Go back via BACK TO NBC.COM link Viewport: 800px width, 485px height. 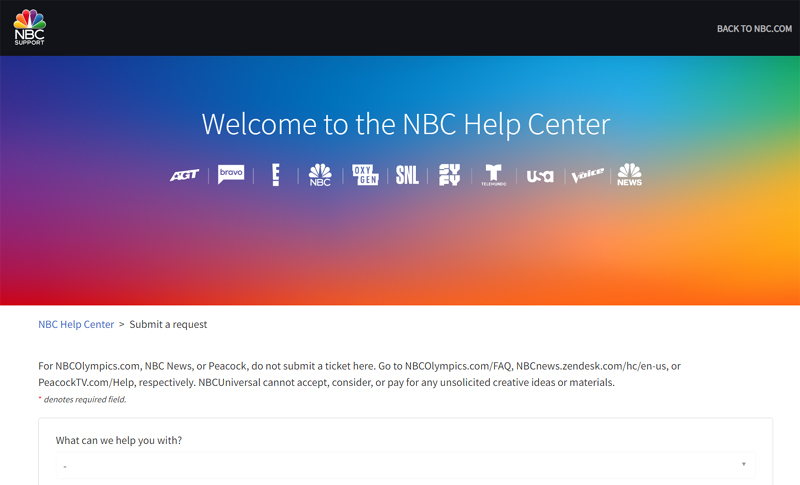(754, 29)
